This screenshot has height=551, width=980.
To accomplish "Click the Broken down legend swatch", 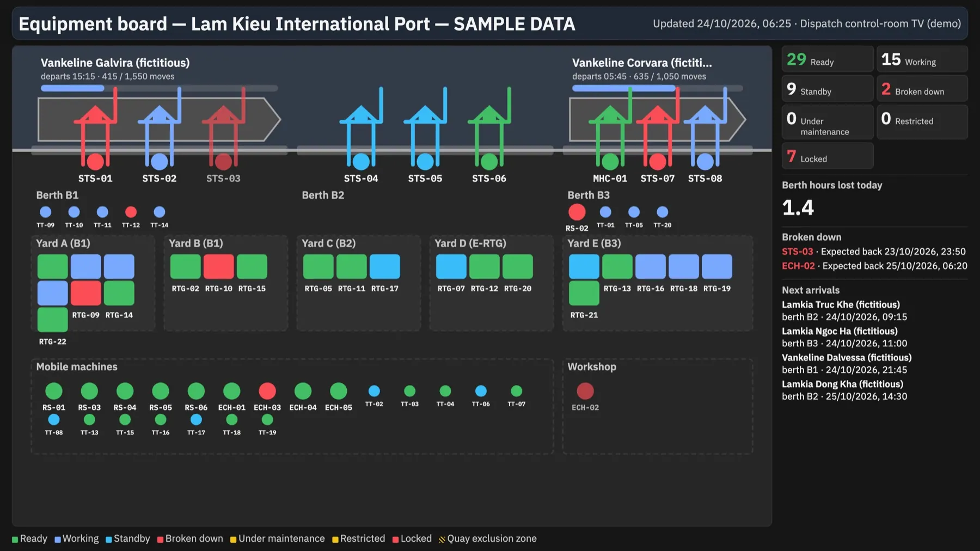I will [x=160, y=540].
